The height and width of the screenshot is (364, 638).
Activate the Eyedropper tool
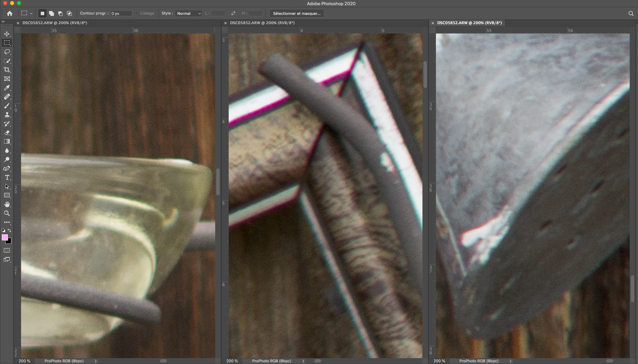pyautogui.click(x=7, y=88)
